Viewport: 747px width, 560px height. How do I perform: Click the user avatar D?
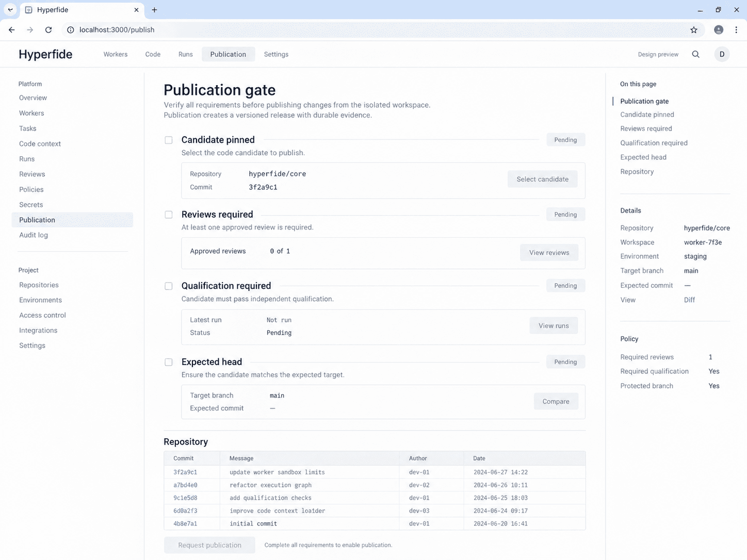722,54
